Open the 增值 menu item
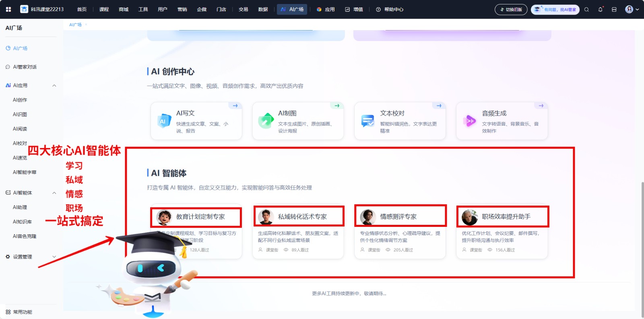This screenshot has width=644, height=319. tap(354, 9)
